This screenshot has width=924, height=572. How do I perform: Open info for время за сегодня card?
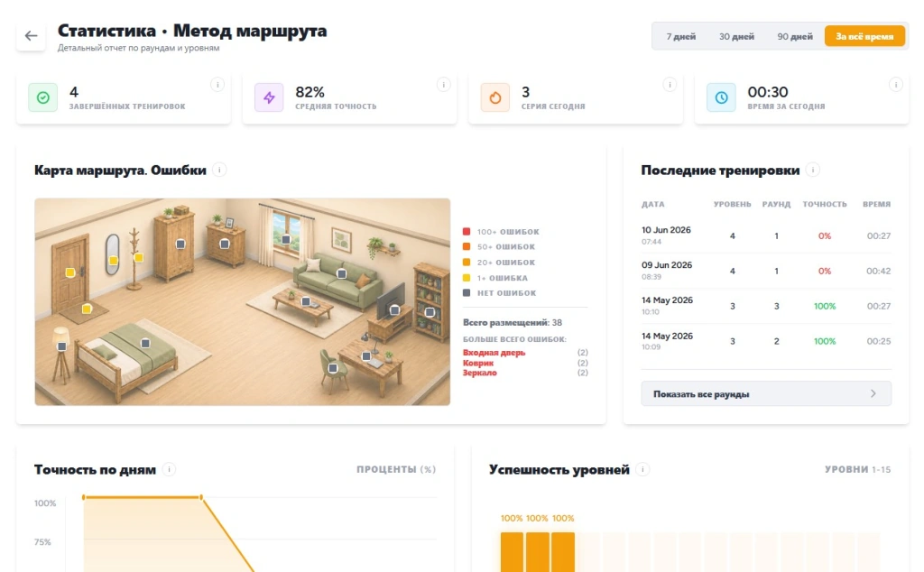tap(896, 85)
